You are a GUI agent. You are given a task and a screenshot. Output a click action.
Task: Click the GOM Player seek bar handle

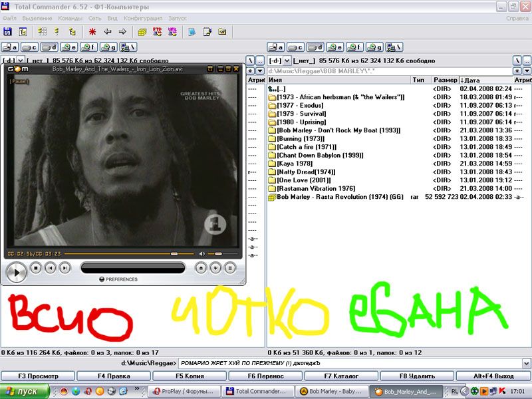pyautogui.click(x=174, y=254)
